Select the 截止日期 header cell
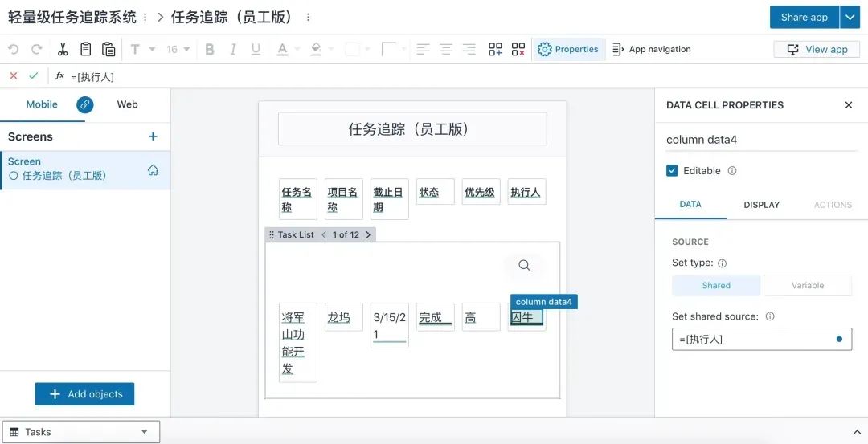The image size is (868, 444). tap(390, 199)
